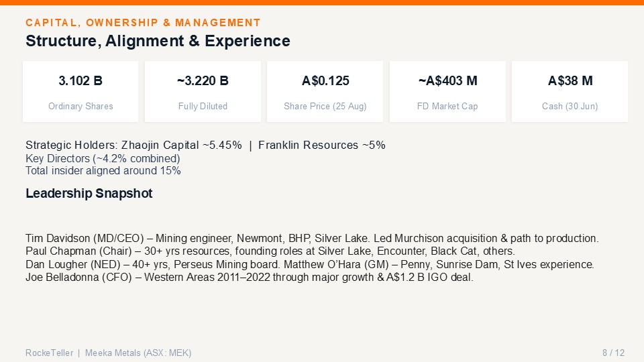644x362 pixels.
Task: Click the A$0.125 Share Price card
Action: point(325,92)
